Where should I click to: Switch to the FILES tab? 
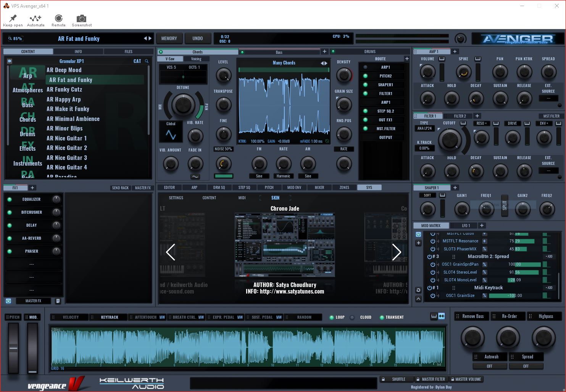point(129,52)
